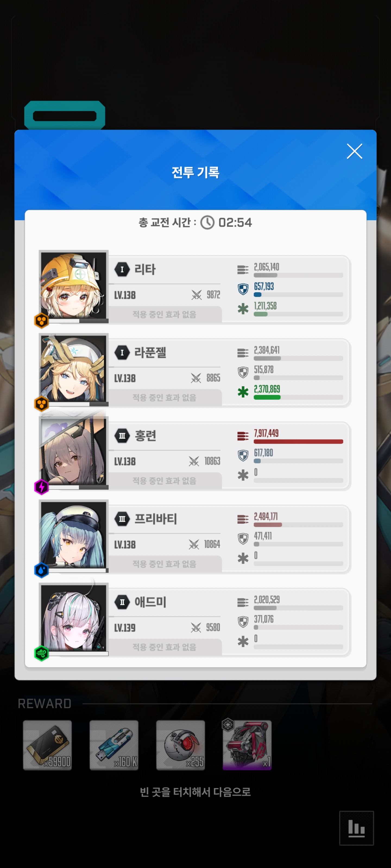Open the x160 K battle data reward
Screen dimensions: 391x868
114,745
